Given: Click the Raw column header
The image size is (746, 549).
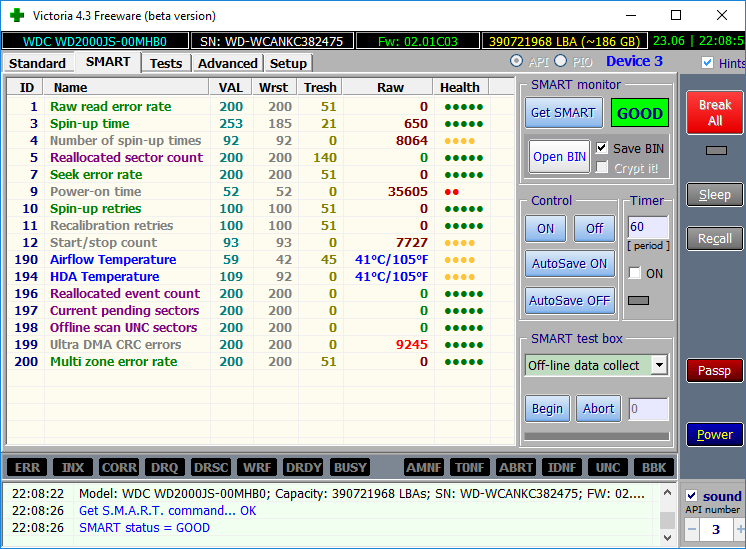Looking at the screenshot, I should pos(389,88).
